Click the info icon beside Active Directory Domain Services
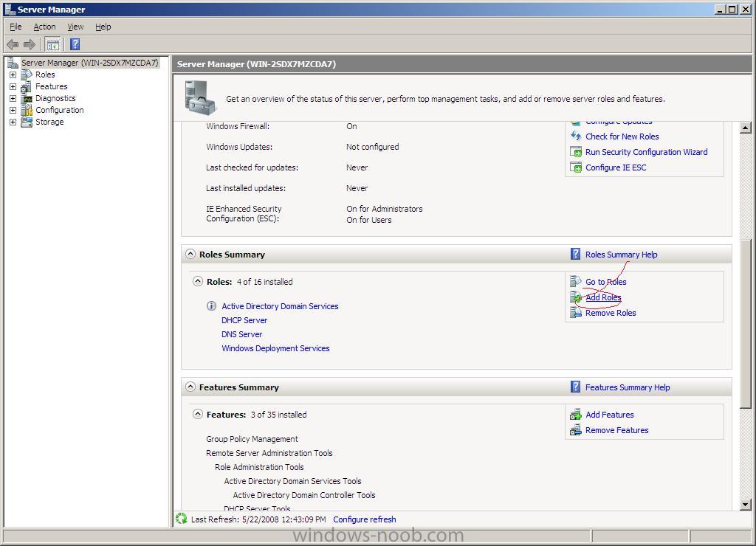 point(211,306)
